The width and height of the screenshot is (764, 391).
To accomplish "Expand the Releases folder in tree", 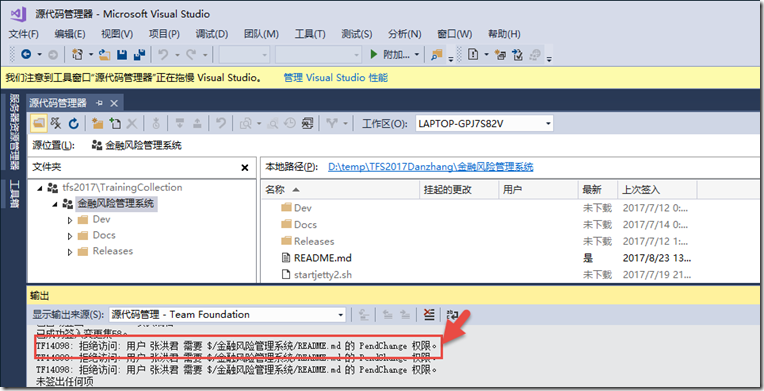I will click(x=70, y=252).
